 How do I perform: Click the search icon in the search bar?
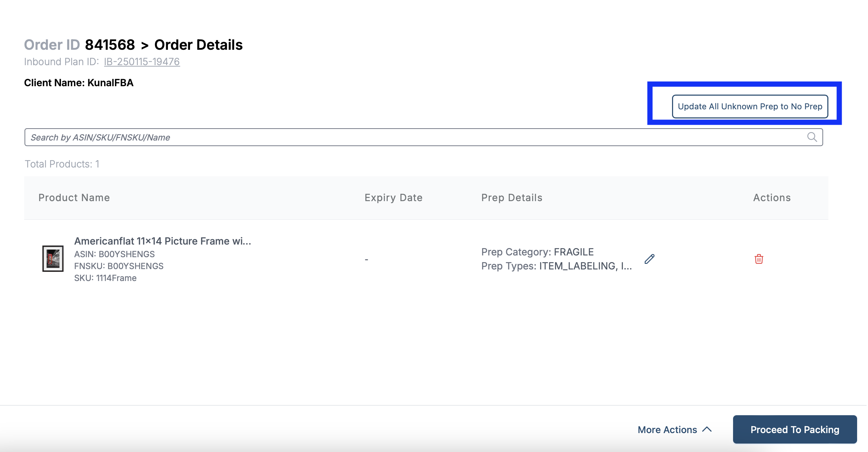pos(812,137)
